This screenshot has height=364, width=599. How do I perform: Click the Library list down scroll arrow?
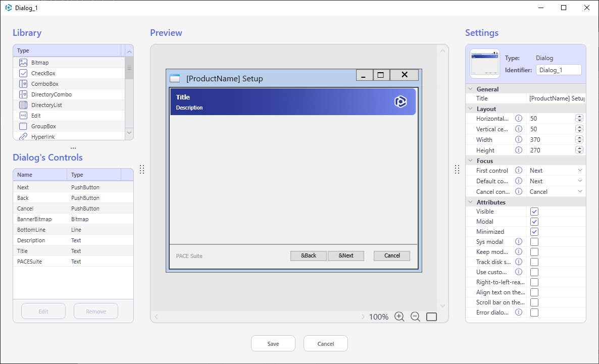point(129,133)
